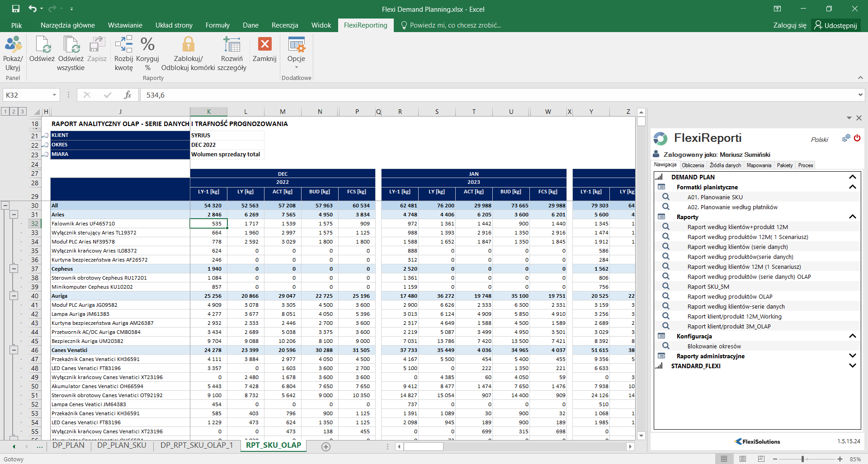The height and width of the screenshot is (464, 868).
Task: Click the zoom slider handle
Action: click(x=802, y=459)
